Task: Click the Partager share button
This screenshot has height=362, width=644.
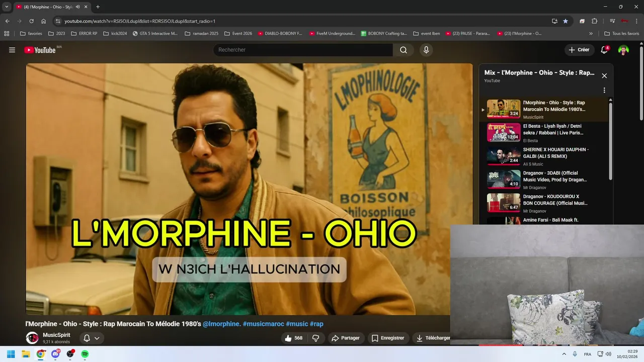Action: (x=346, y=338)
